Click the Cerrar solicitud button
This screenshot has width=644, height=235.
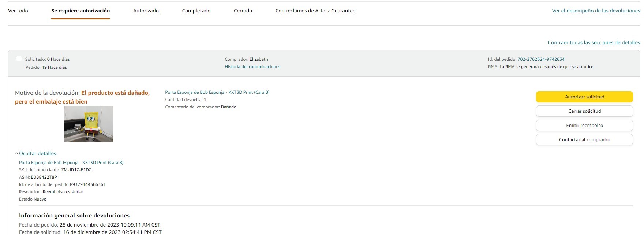pos(584,111)
